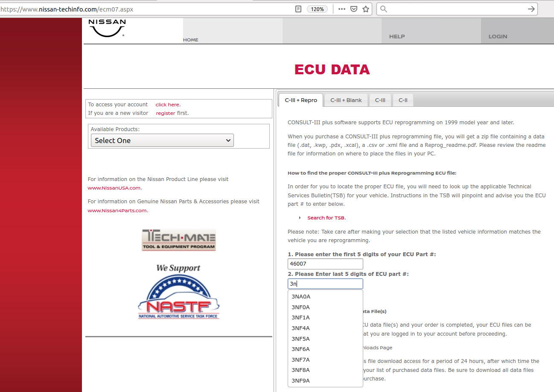Choose 3NF9A from the suggestion list
Image resolution: width=554 pixels, height=392 pixels.
coord(325,380)
